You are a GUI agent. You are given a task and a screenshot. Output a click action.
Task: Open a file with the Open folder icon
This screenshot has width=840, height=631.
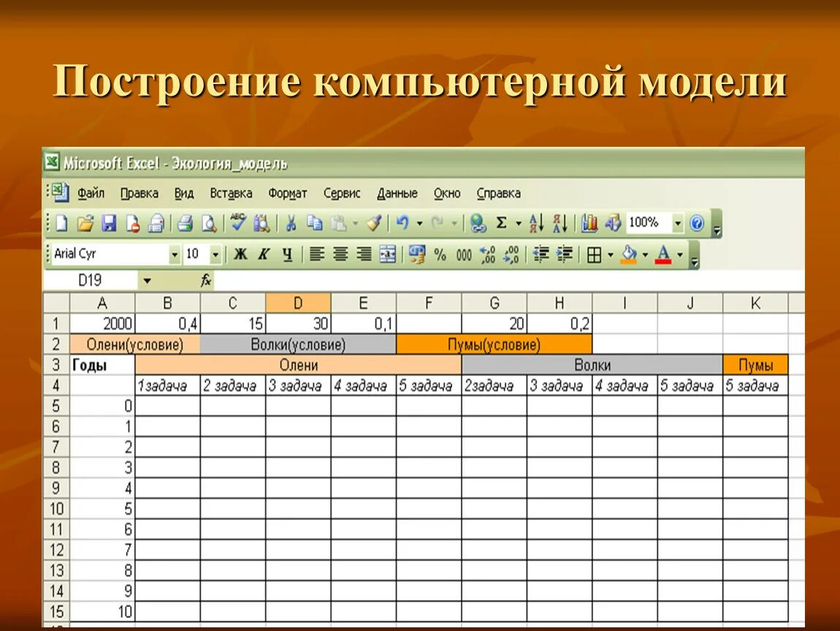tap(85, 223)
